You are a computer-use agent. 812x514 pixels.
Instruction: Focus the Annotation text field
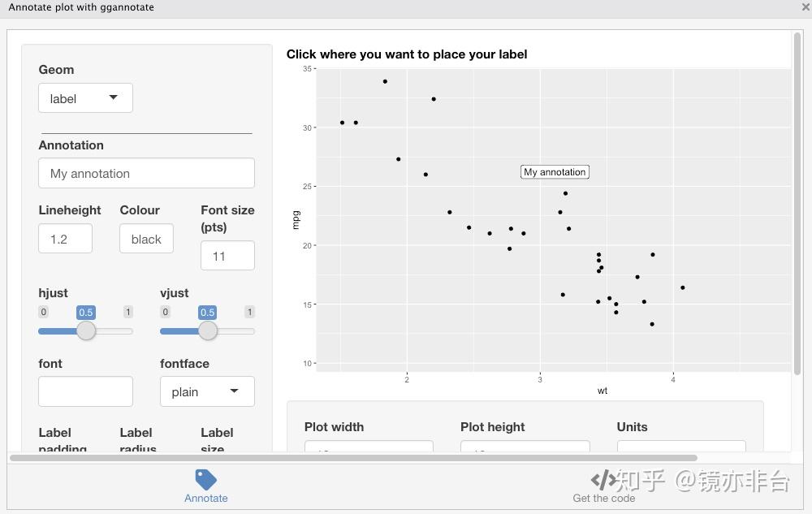click(x=146, y=173)
